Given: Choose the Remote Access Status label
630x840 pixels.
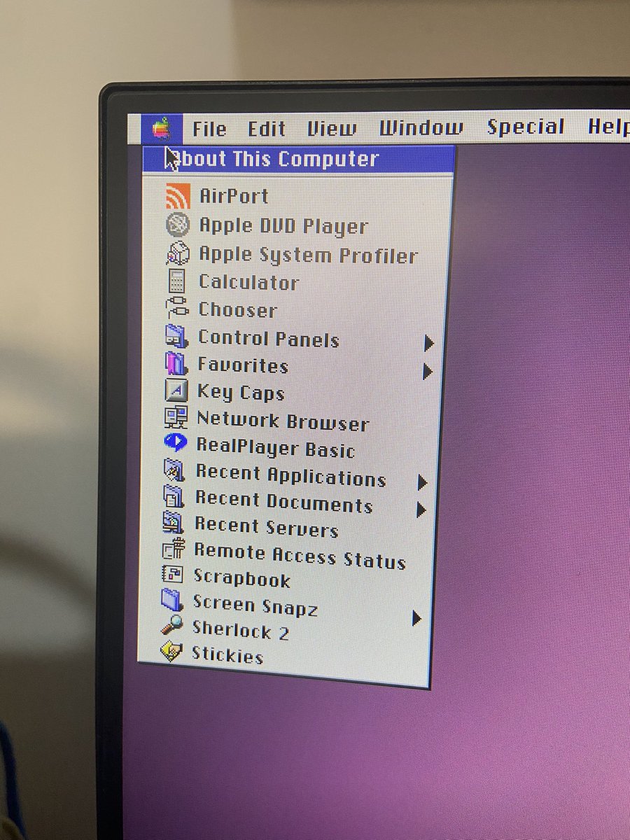Looking at the screenshot, I should pos(300,556).
